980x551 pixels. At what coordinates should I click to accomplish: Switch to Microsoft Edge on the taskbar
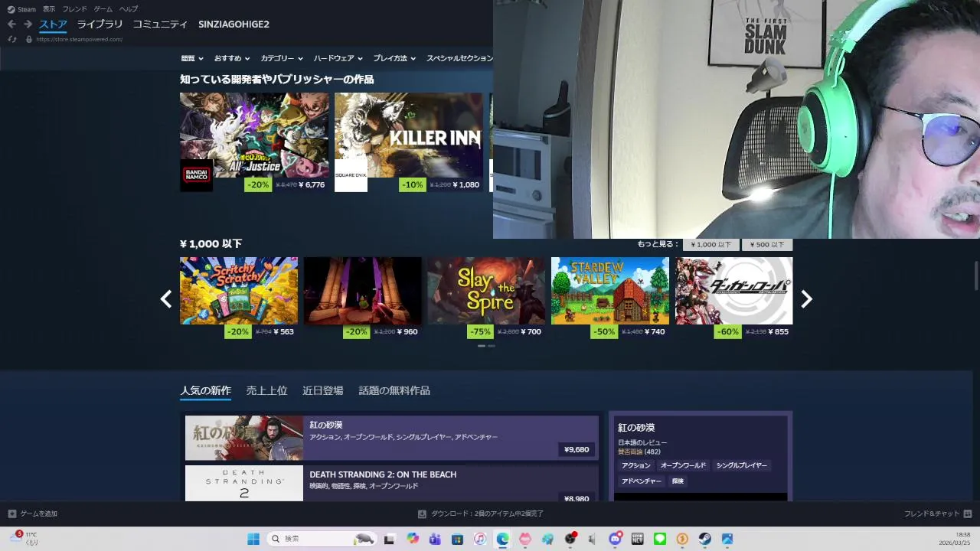coord(502,539)
